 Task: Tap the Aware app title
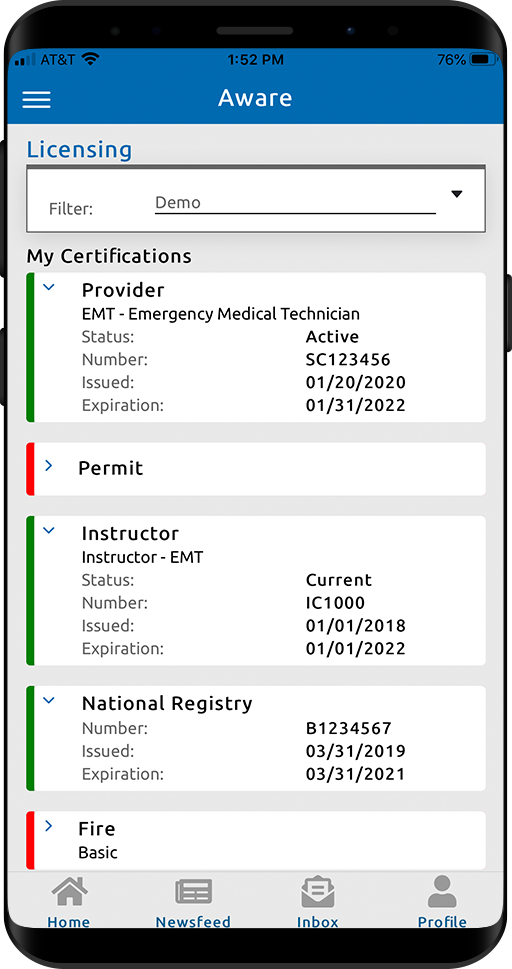(255, 98)
